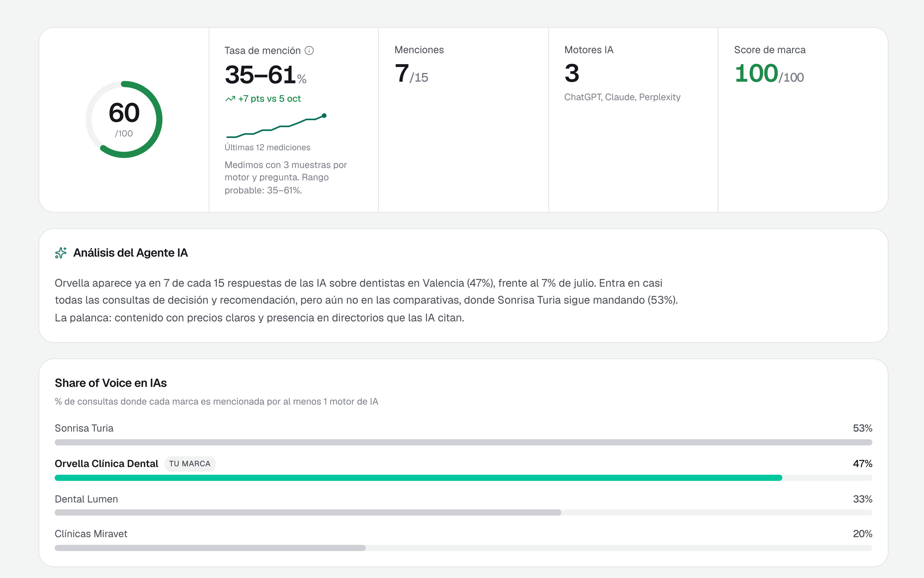Click the info icon next to Tasa de mención
This screenshot has height=578, width=924.
point(309,51)
